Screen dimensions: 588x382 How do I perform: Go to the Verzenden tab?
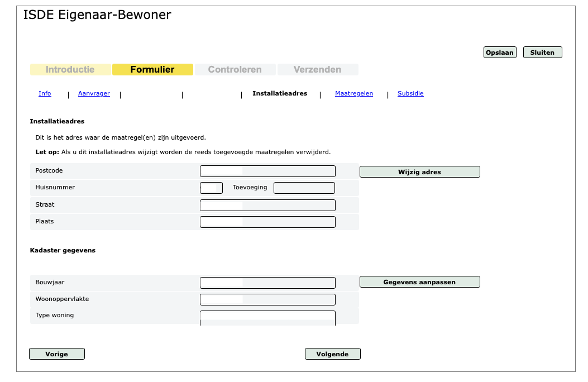coord(317,70)
